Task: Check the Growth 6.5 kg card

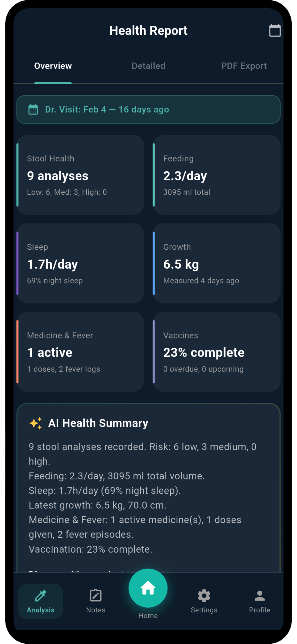Action: pos(217,263)
